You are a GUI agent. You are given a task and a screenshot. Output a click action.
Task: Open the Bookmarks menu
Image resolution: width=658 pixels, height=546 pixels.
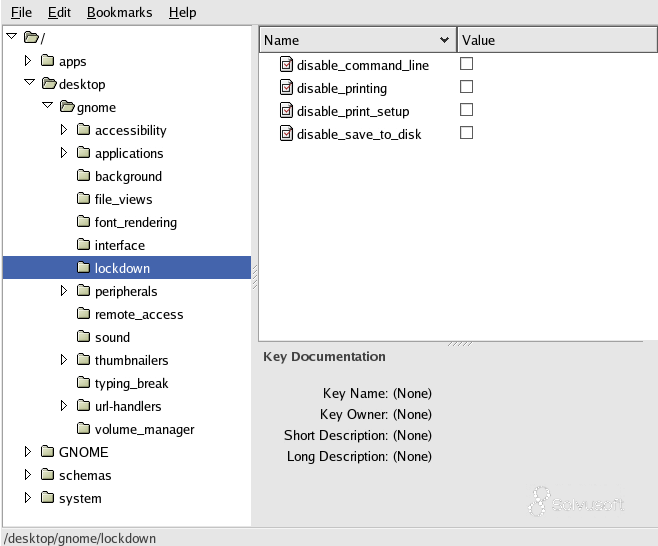(x=120, y=13)
